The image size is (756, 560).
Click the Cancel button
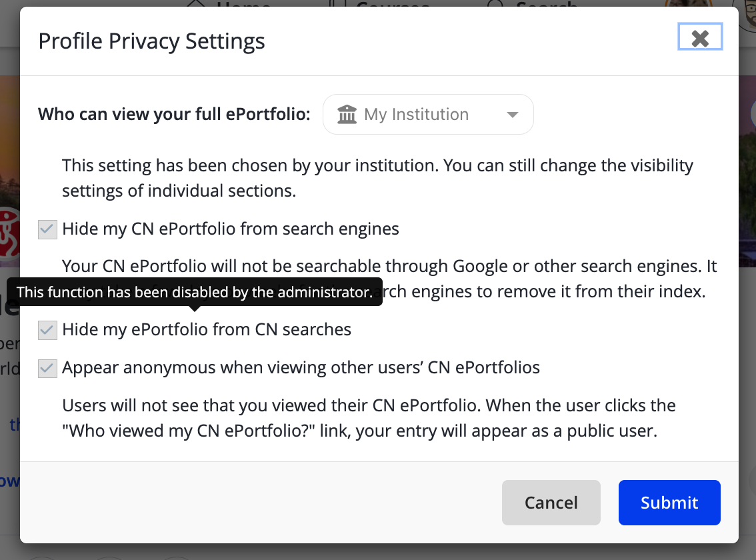[x=551, y=503]
